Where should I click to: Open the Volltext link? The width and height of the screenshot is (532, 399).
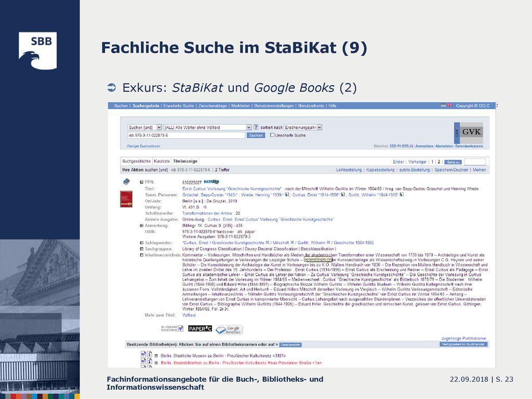(x=189, y=315)
